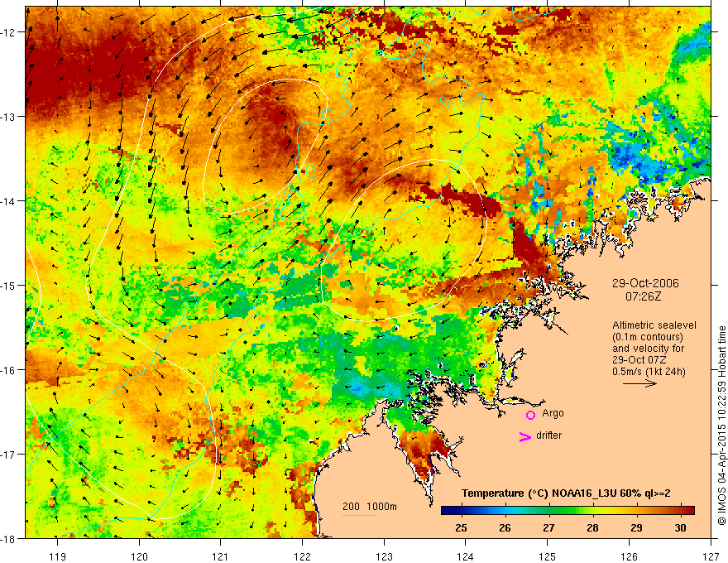Click the '0.5m/s (1kt 24h)' label

(649, 372)
